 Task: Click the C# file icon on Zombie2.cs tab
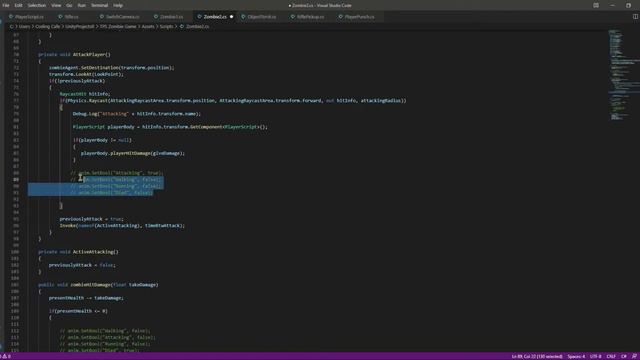(199, 17)
